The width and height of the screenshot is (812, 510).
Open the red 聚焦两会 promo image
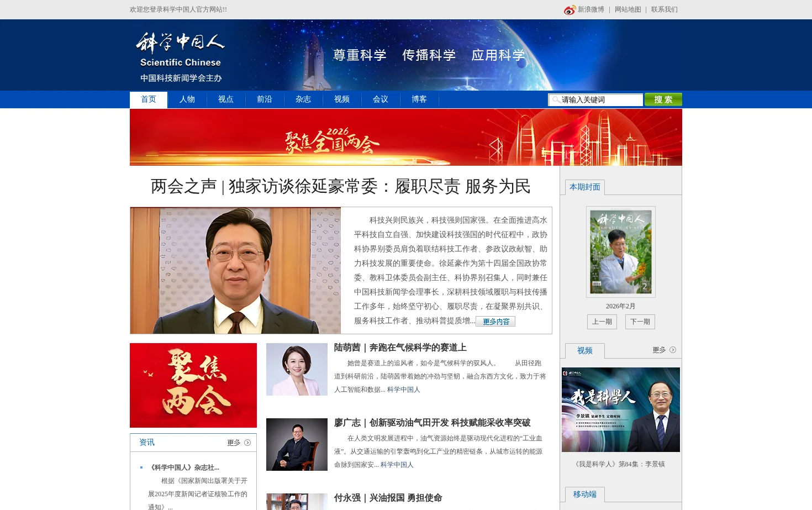(x=193, y=385)
